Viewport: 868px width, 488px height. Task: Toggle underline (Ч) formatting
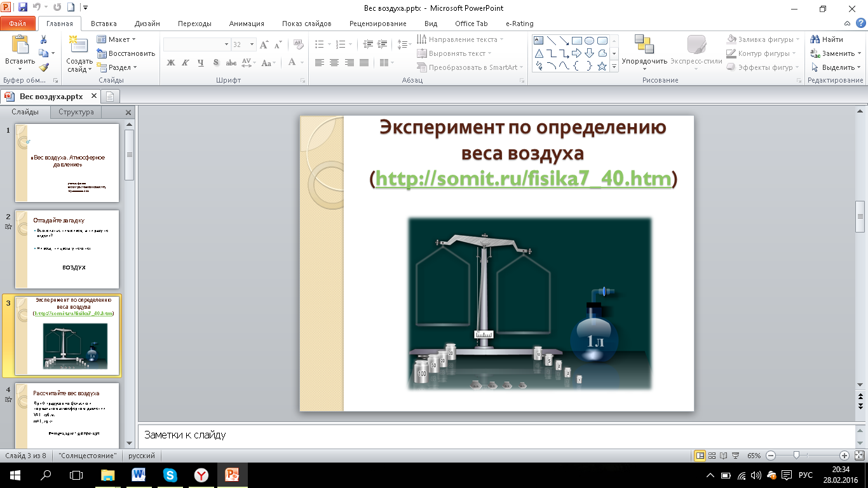click(x=201, y=62)
